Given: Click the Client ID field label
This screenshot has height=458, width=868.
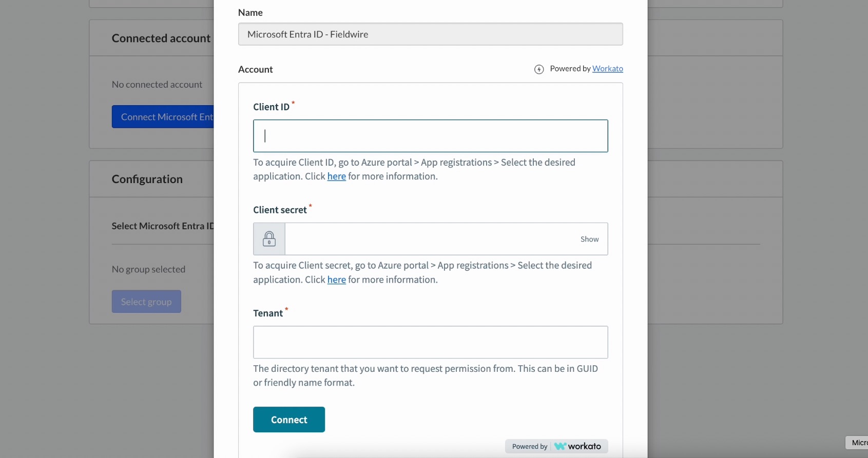Looking at the screenshot, I should 271,107.
